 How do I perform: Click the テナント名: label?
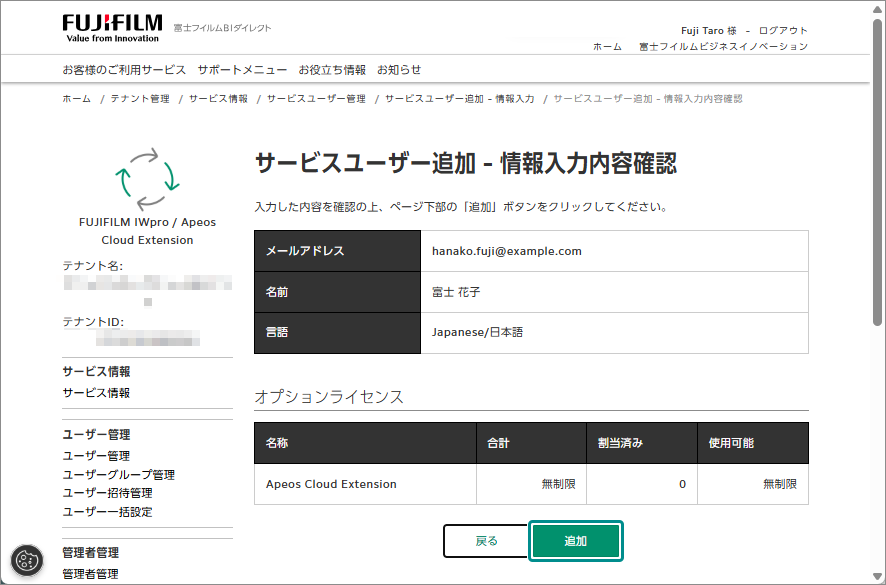pos(93,266)
